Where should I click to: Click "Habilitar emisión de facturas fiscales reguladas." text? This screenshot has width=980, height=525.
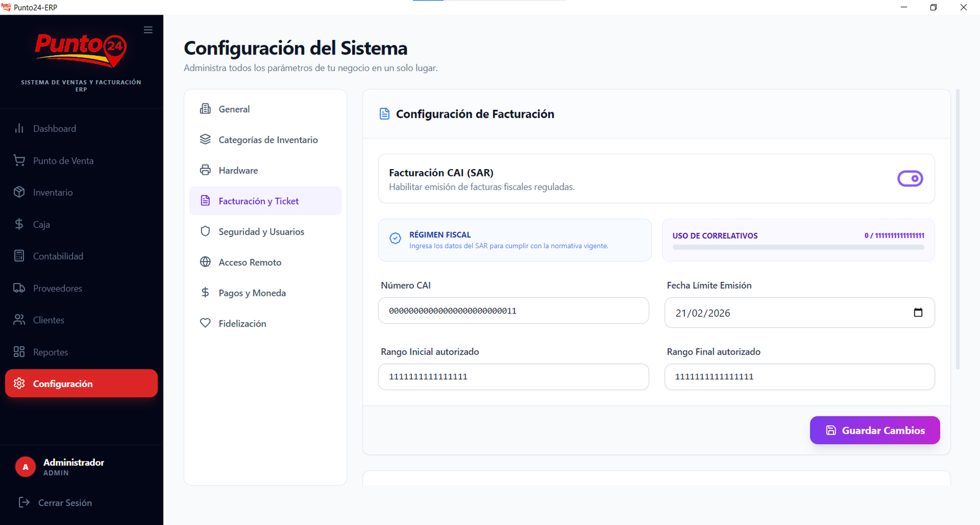[481, 187]
